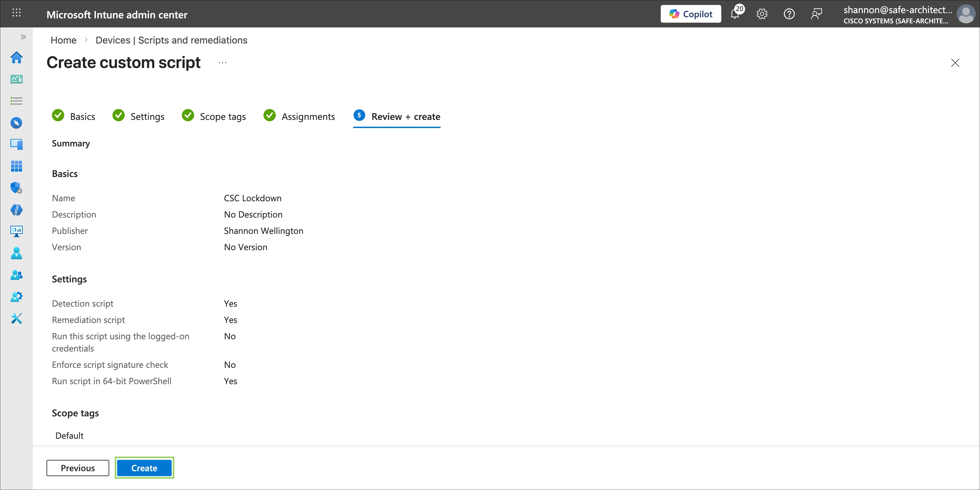This screenshot has width=980, height=490.
Task: Launch Copilot from the header
Action: click(690, 14)
